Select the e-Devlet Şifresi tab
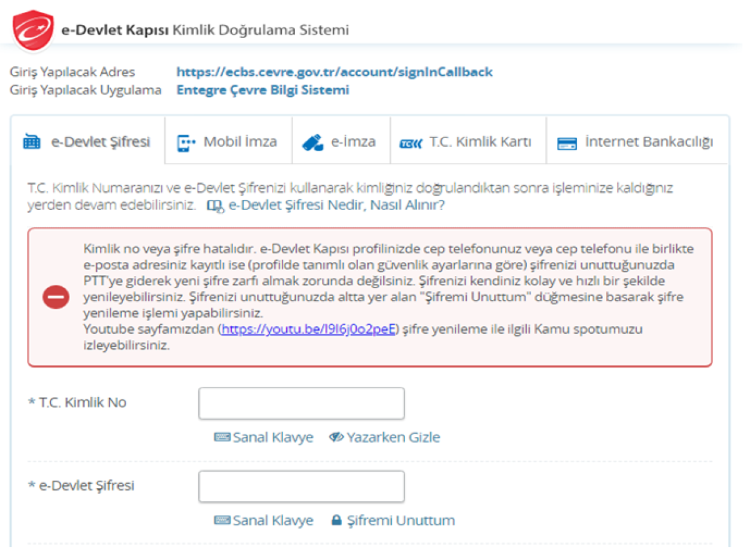The width and height of the screenshot is (750, 560). [x=100, y=142]
